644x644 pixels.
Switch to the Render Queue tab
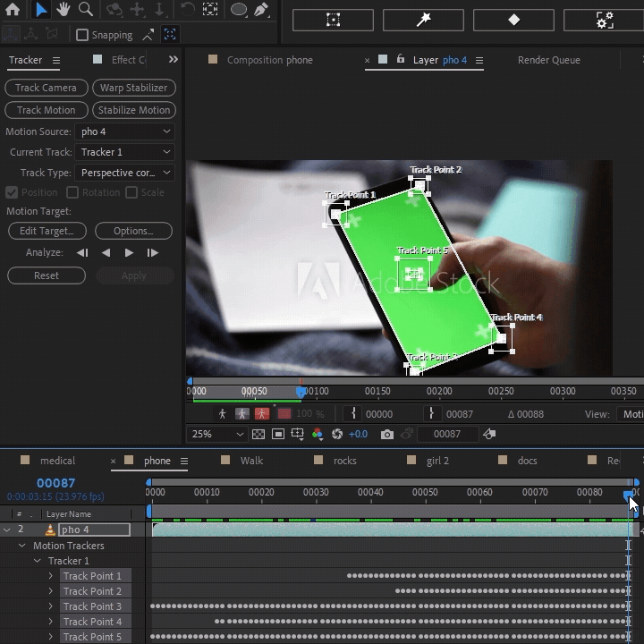[x=548, y=60]
